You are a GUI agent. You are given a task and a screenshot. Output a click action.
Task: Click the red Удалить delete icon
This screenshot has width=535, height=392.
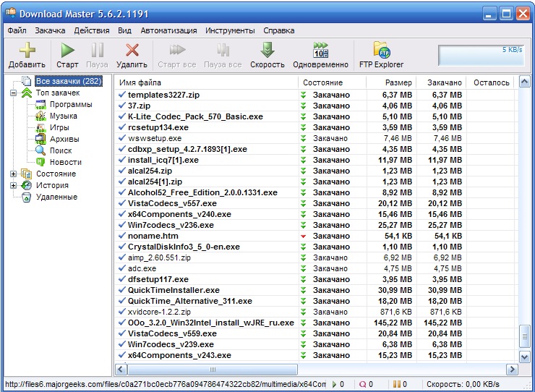point(132,51)
